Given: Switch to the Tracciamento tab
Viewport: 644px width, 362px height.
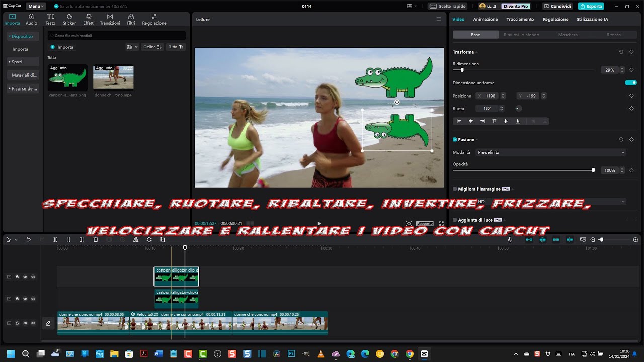Looking at the screenshot, I should coord(520,19).
